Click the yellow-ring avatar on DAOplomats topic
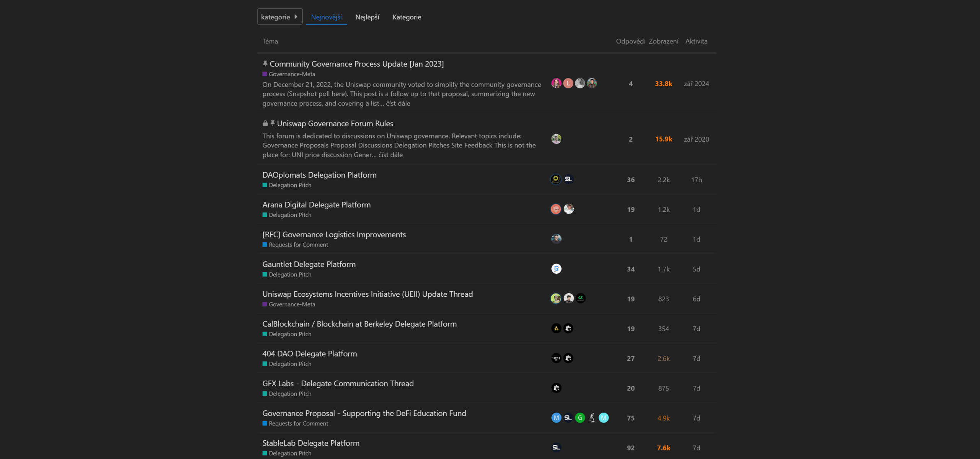 (x=556, y=179)
